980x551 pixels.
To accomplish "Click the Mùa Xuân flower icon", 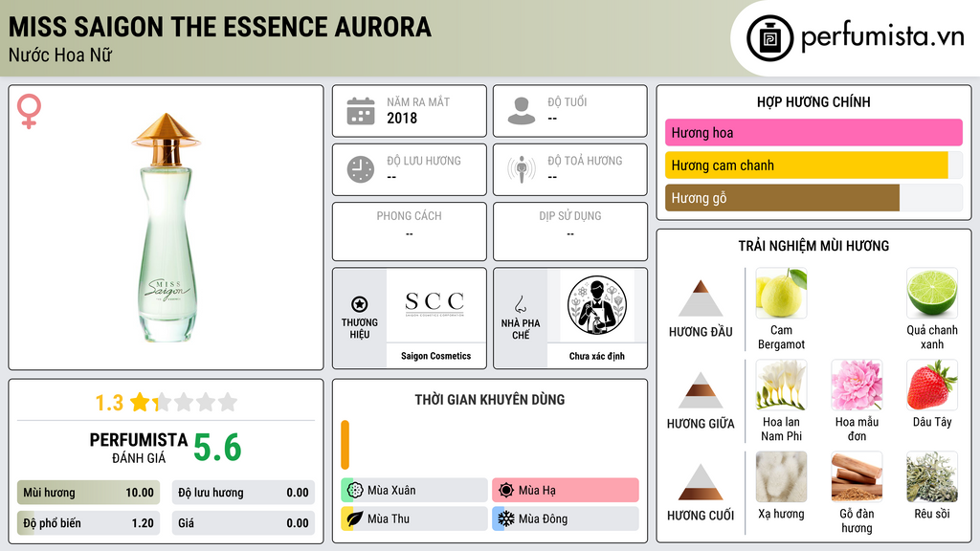I will click(x=354, y=490).
